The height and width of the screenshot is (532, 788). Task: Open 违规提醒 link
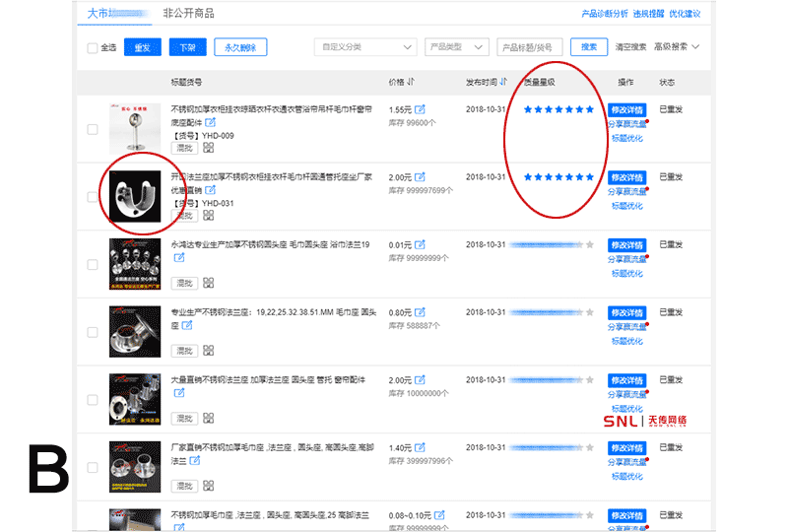(x=648, y=14)
